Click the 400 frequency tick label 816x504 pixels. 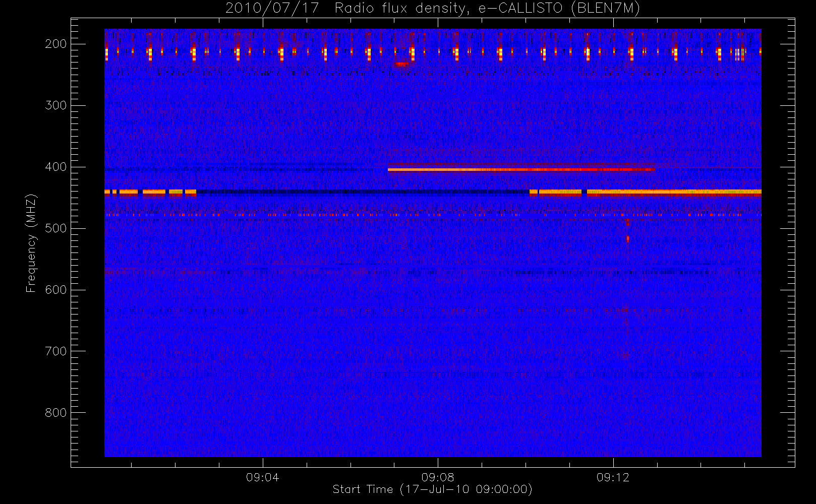pos(56,167)
